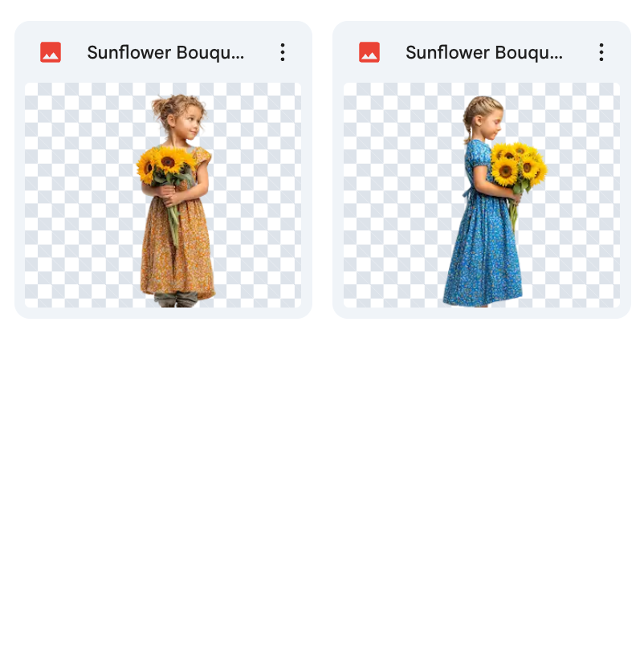Click checkerboard area left of orange-dress girl

(80, 195)
